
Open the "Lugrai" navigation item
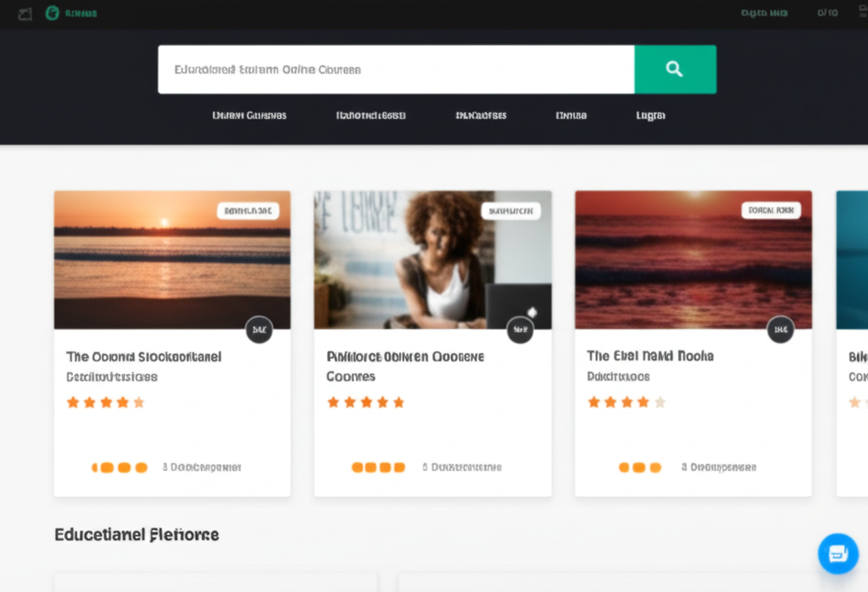click(650, 115)
